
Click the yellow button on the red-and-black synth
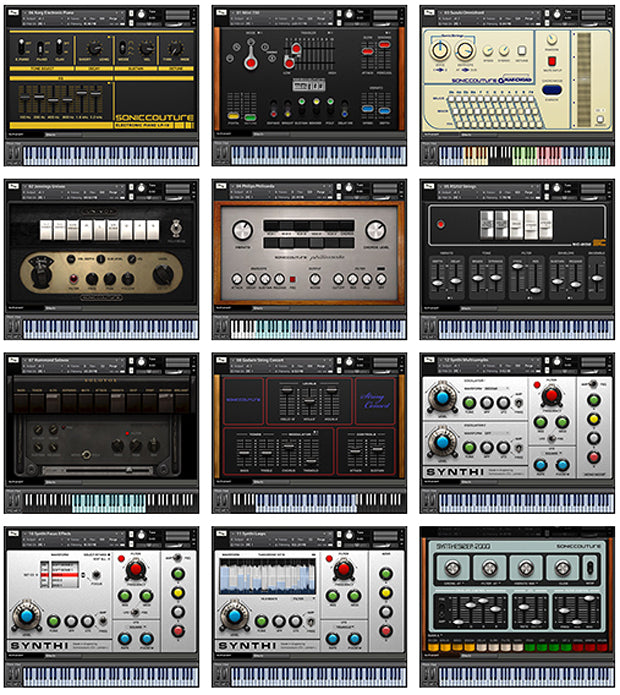(x=234, y=117)
